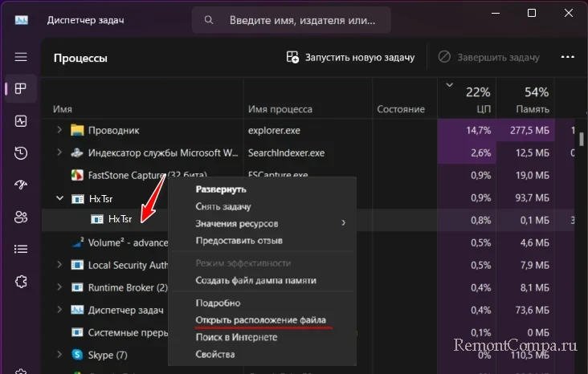Collapse the HxTsr process group
The height and width of the screenshot is (374, 588).
click(59, 197)
